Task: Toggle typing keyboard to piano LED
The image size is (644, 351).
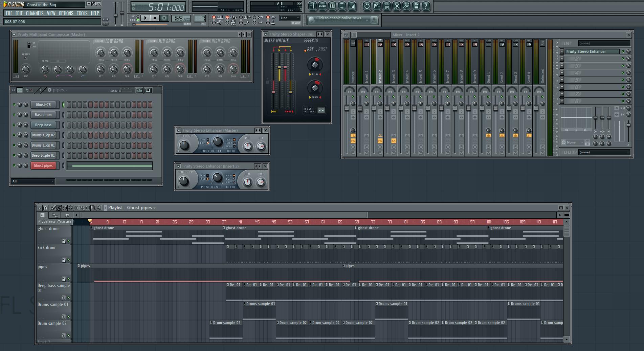Action: tap(214, 17)
